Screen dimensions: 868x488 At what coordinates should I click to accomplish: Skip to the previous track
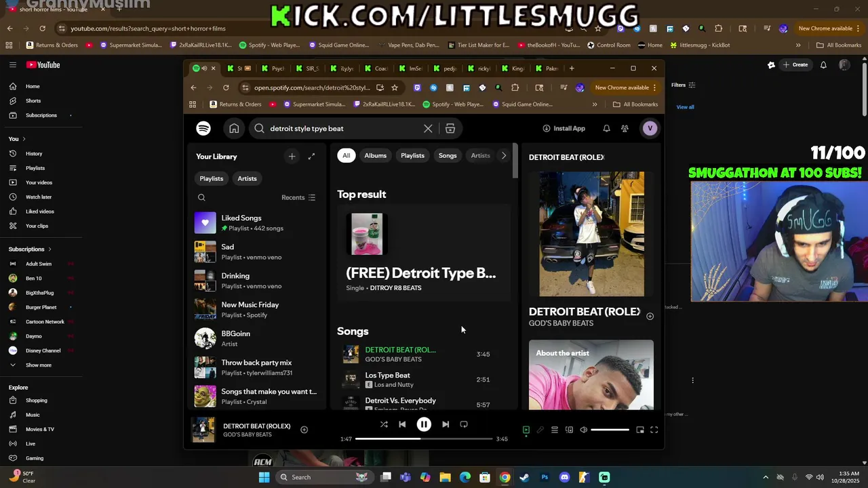(x=402, y=424)
